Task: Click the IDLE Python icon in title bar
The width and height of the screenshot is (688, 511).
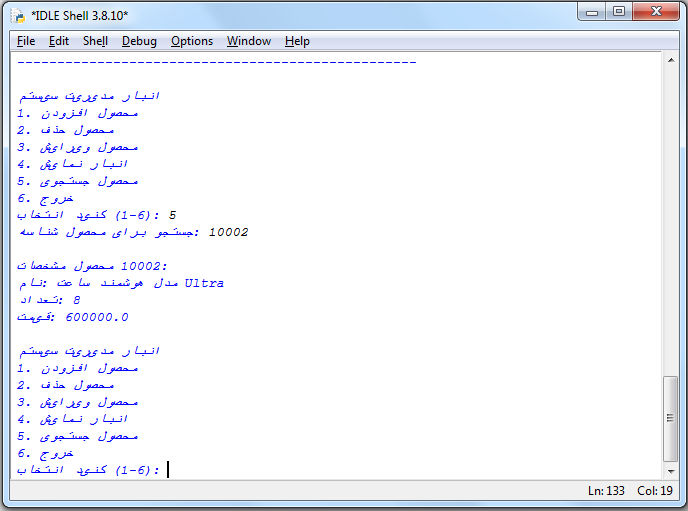Action: pos(17,14)
